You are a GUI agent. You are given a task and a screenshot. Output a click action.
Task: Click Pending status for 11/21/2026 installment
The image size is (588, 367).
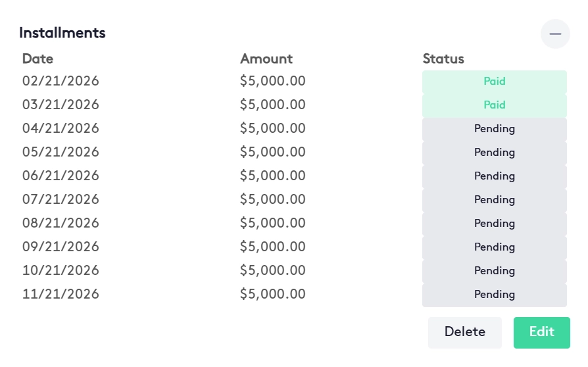point(494,295)
